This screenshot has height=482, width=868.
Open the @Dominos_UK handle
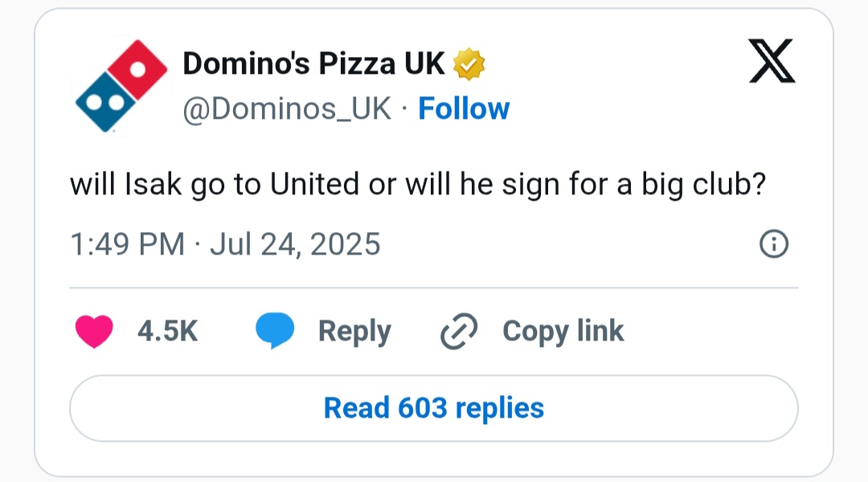pyautogui.click(x=287, y=108)
